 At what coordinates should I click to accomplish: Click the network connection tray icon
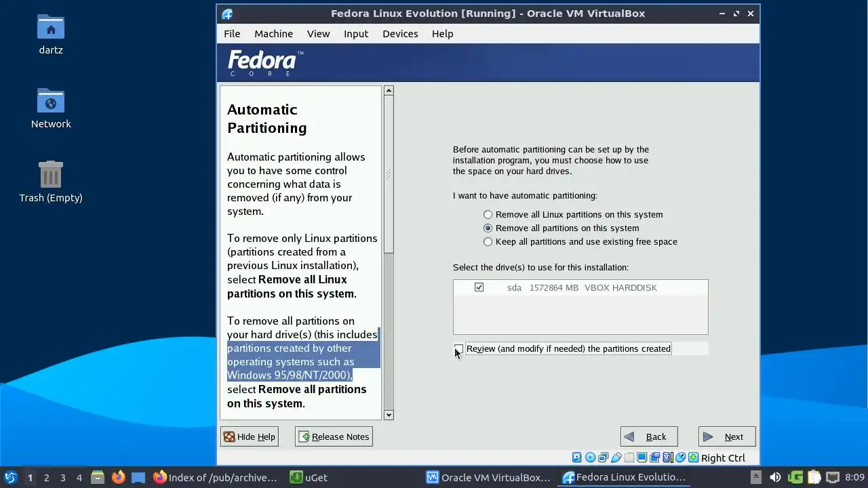[x=832, y=477]
